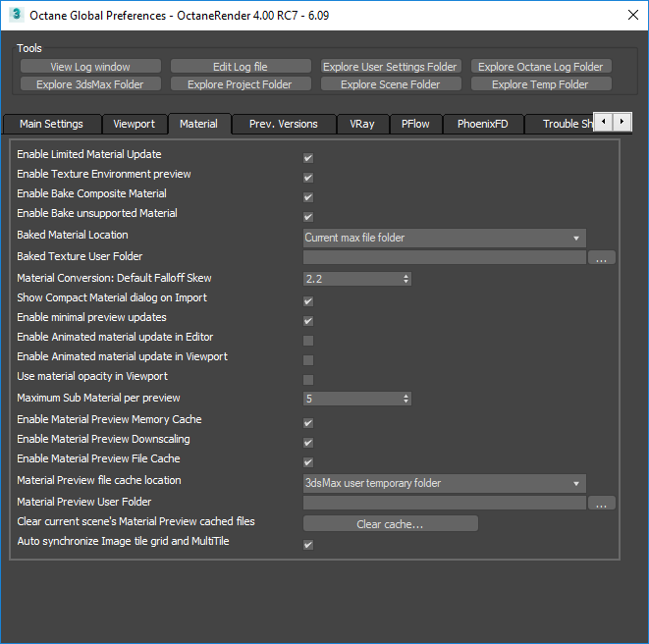Open Material Preview file cache location dropdown
The image size is (649, 644).
[444, 483]
